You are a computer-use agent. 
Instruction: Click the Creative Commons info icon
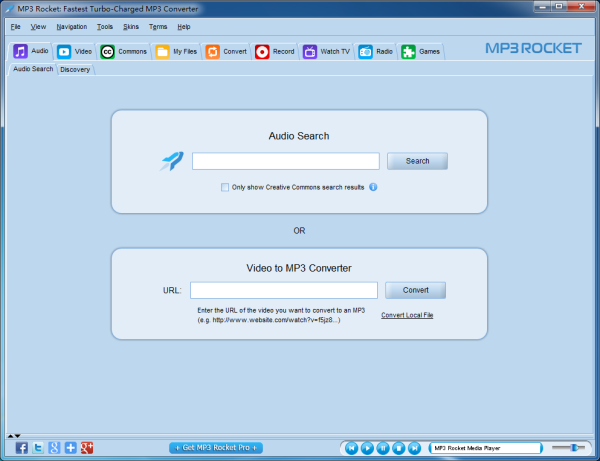click(x=373, y=187)
